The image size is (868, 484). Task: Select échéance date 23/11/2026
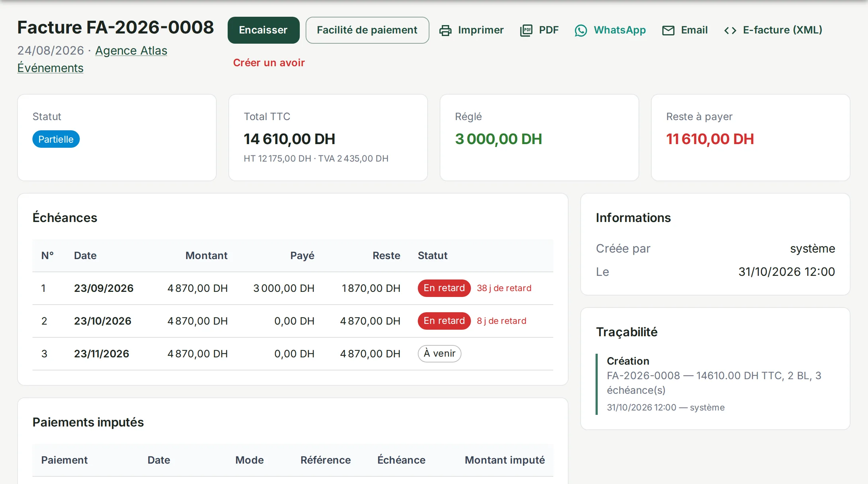pyautogui.click(x=102, y=354)
